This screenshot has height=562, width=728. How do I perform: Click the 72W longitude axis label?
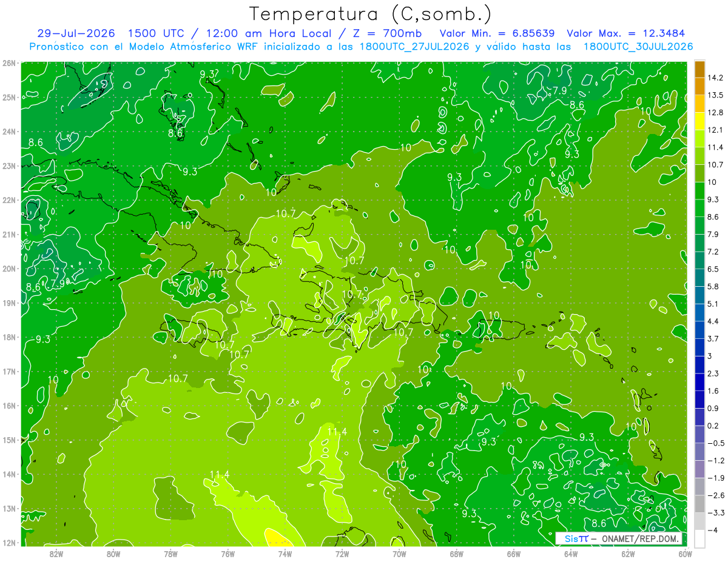(x=342, y=554)
